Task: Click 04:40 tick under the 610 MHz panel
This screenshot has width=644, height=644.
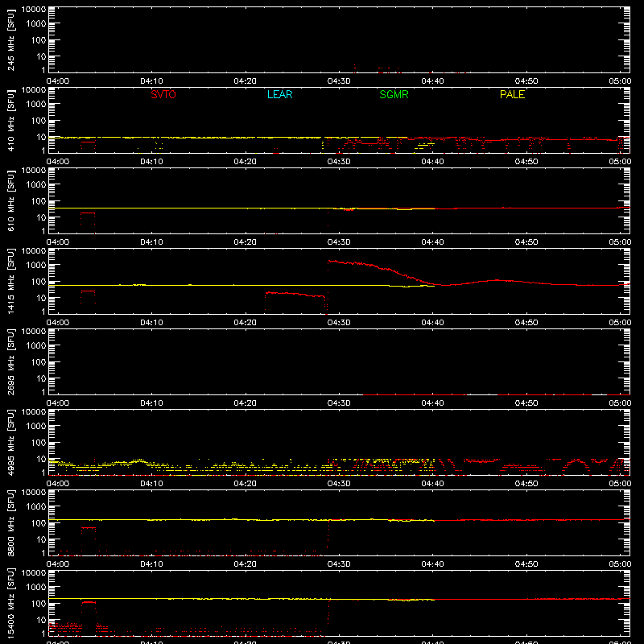Action: coord(432,242)
